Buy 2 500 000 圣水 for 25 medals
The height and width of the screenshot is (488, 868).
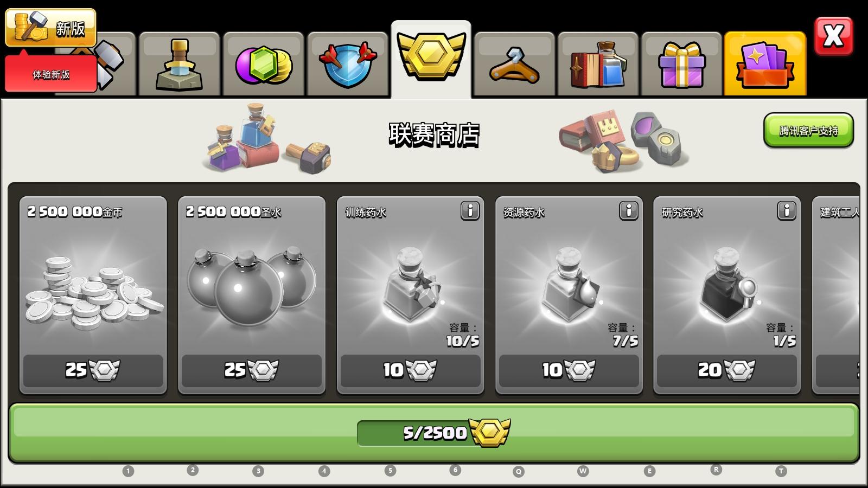[x=252, y=371]
